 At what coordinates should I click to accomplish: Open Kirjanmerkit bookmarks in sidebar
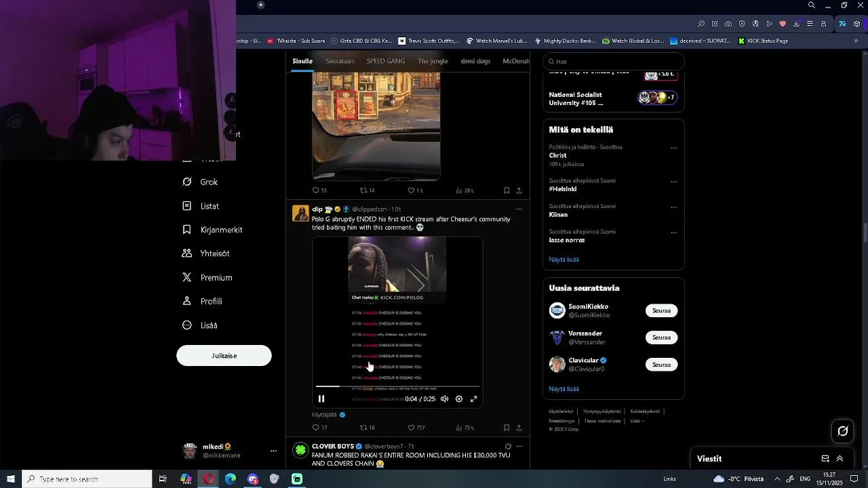pos(212,230)
